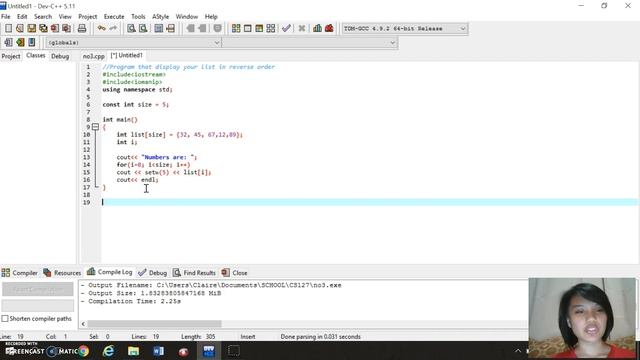Click the left scroll arrow in compile log
This screenshot has height=360, width=640.
[x=83, y=324]
